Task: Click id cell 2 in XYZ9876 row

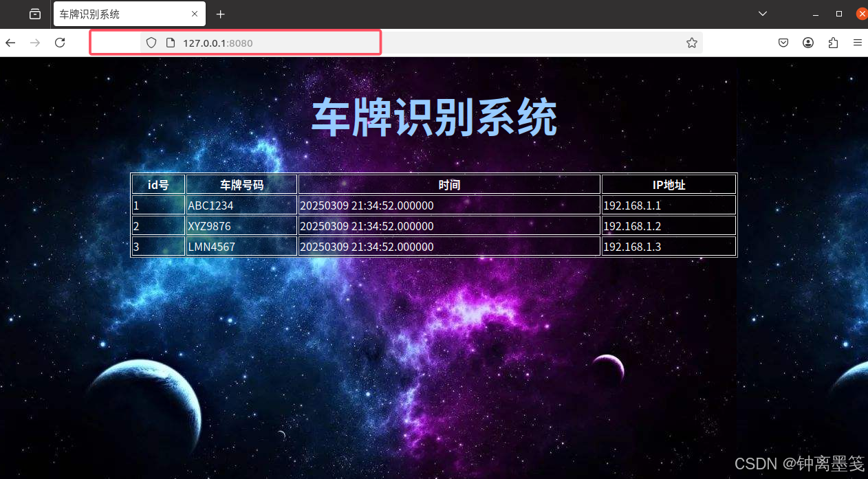Action: 158,225
